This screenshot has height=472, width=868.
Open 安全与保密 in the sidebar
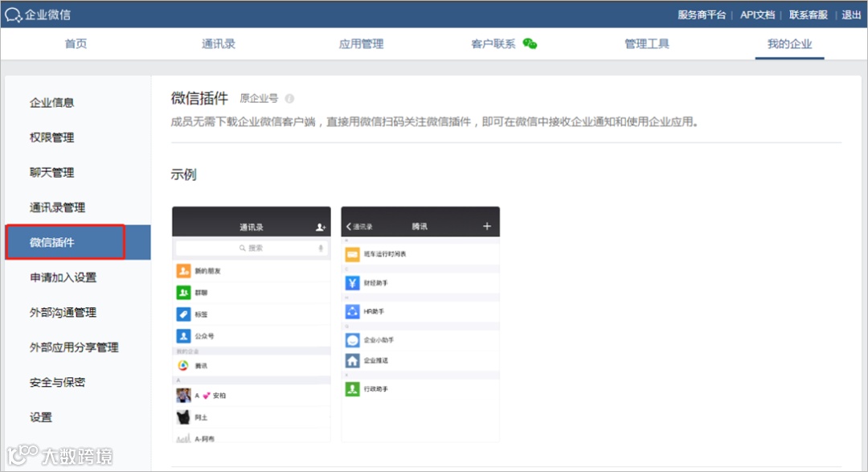tap(58, 382)
